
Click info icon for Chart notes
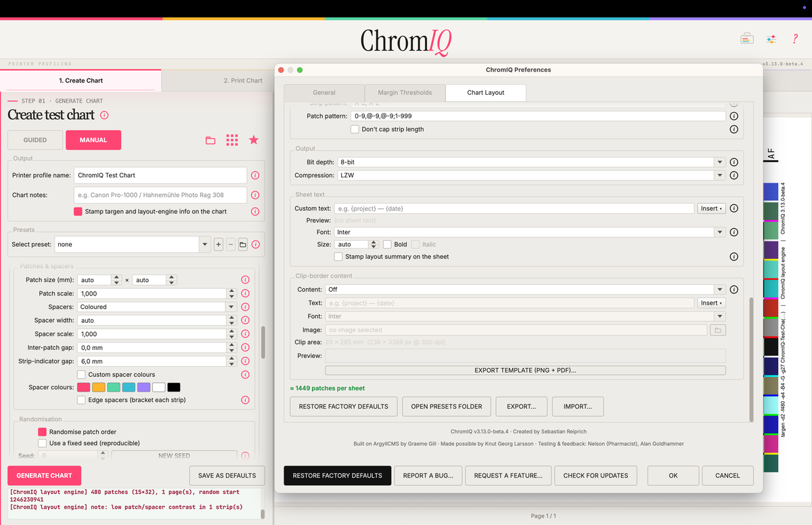(255, 195)
